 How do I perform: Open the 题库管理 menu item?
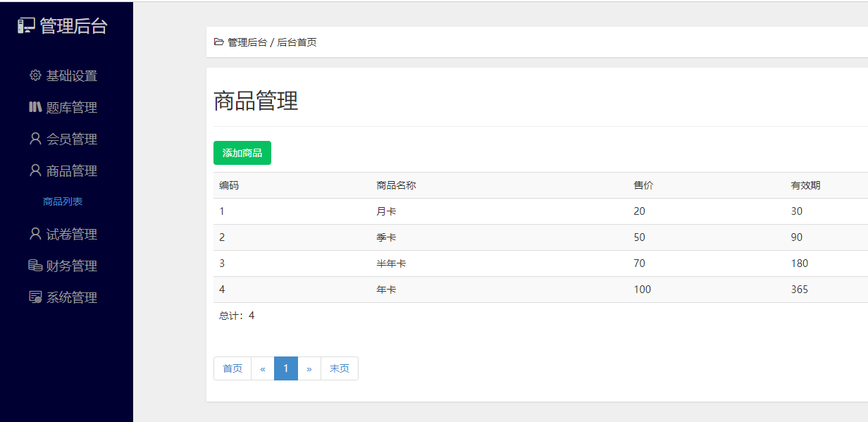71,108
